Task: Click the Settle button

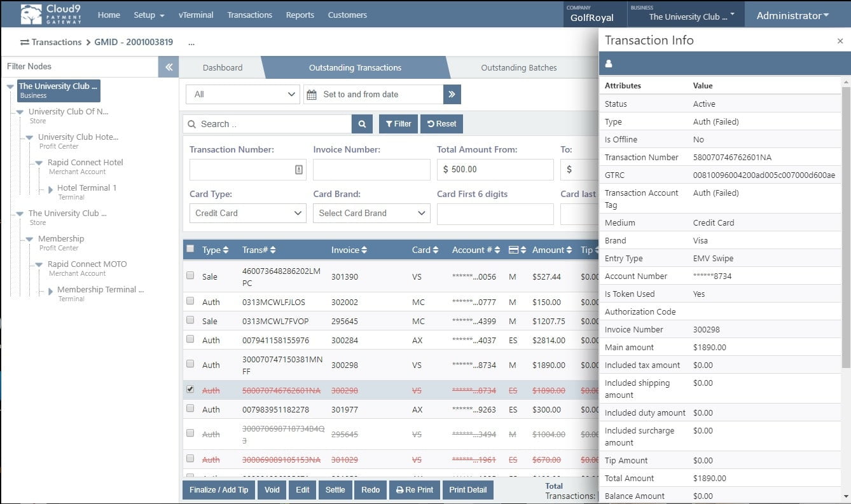Action: (335, 489)
